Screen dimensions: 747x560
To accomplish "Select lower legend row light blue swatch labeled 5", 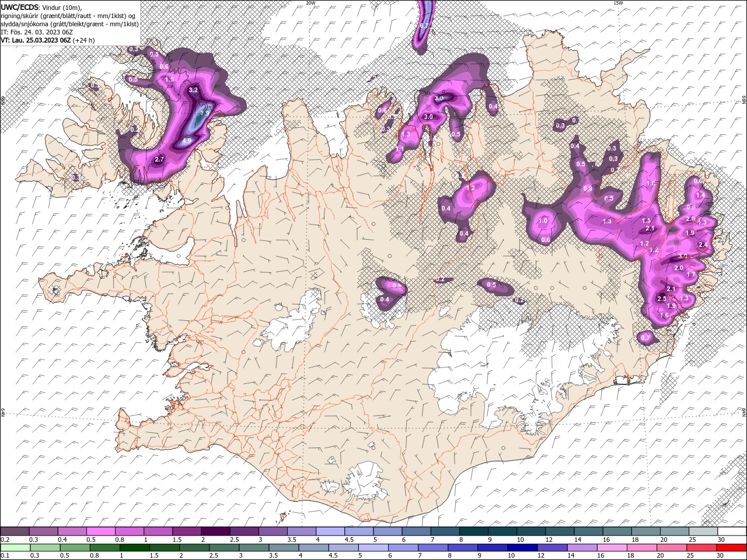I will coord(373,548).
